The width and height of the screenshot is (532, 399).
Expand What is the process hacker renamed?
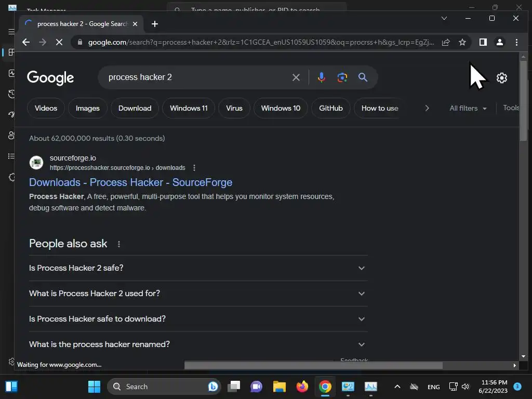[x=198, y=344]
